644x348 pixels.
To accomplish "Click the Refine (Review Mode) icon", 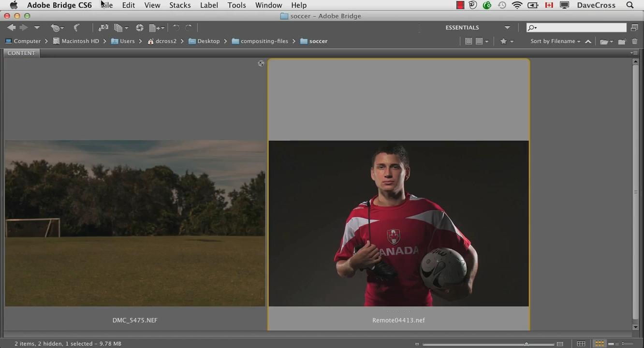I will tap(118, 28).
